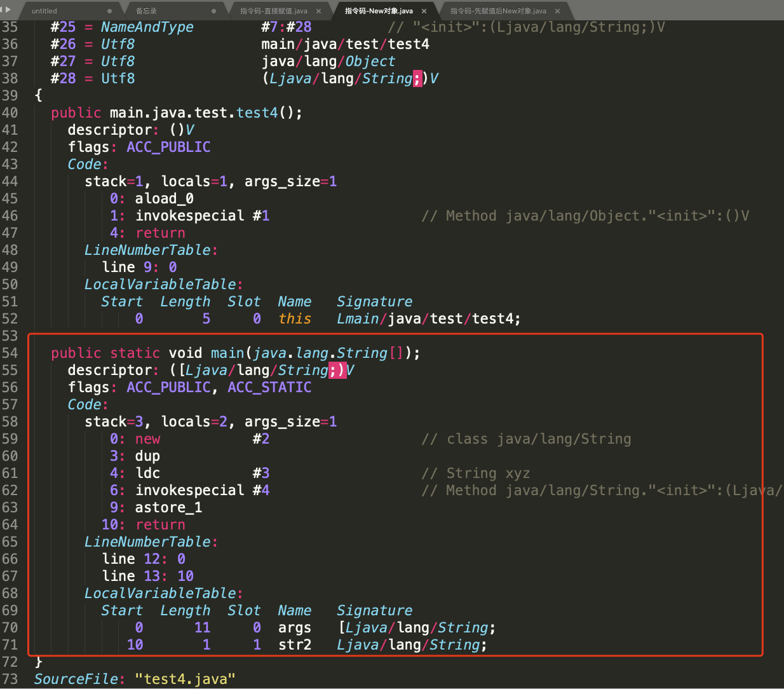
Task: Click the unsaved dot on the untitled tab
Action: coord(110,11)
